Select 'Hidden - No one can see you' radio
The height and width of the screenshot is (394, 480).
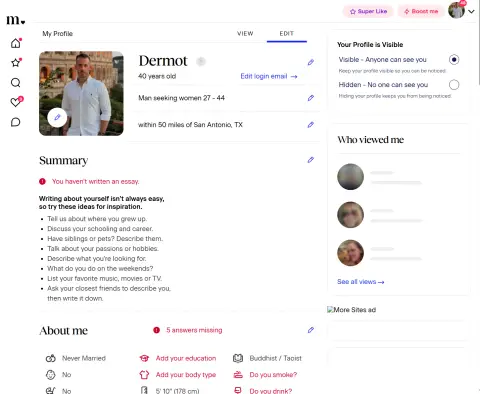pos(454,85)
